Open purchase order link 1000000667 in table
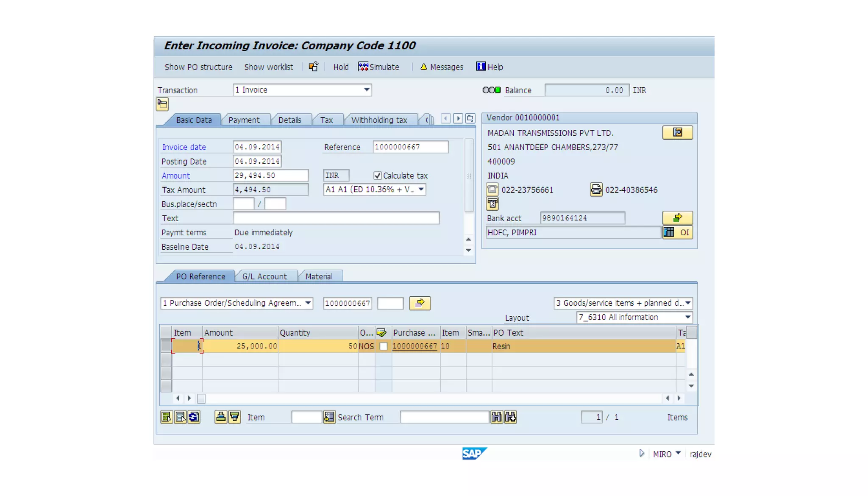868x496 pixels. (415, 346)
